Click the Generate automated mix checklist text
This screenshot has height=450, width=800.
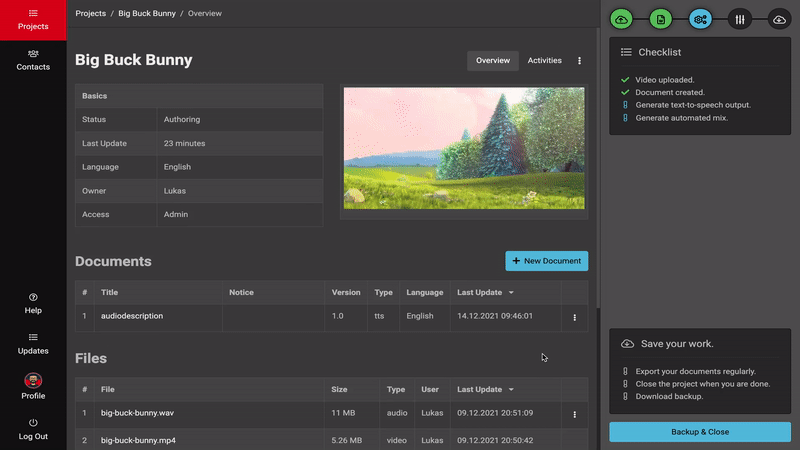pyautogui.click(x=682, y=117)
